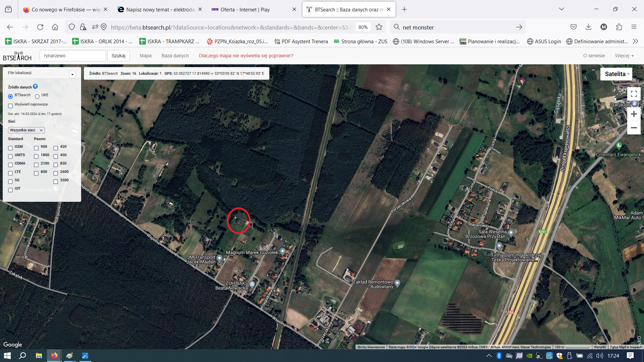Check the LTE standard checkbox

tap(10, 173)
